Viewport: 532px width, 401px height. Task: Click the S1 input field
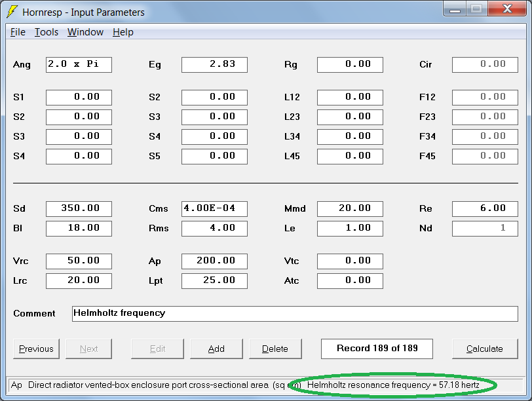79,98
